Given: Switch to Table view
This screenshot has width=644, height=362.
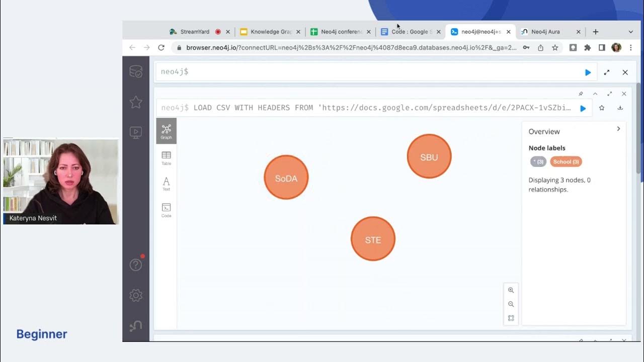Looking at the screenshot, I should 166,158.
